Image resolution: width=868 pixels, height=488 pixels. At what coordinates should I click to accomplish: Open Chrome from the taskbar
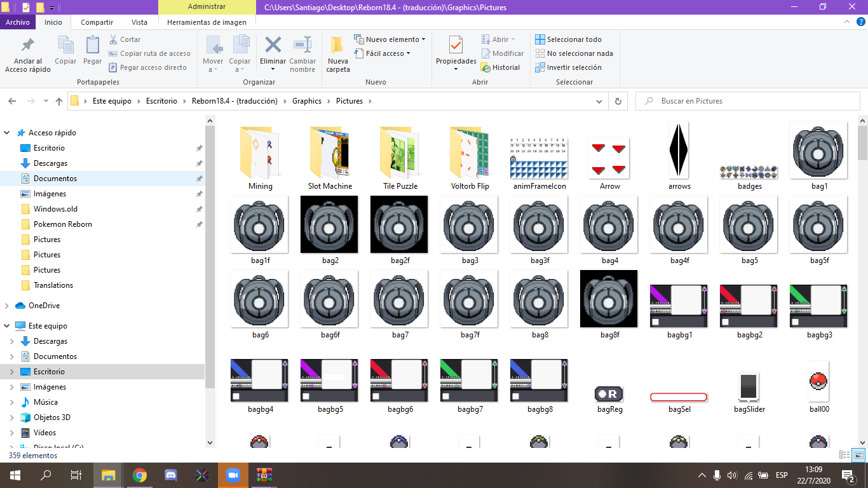(x=140, y=475)
